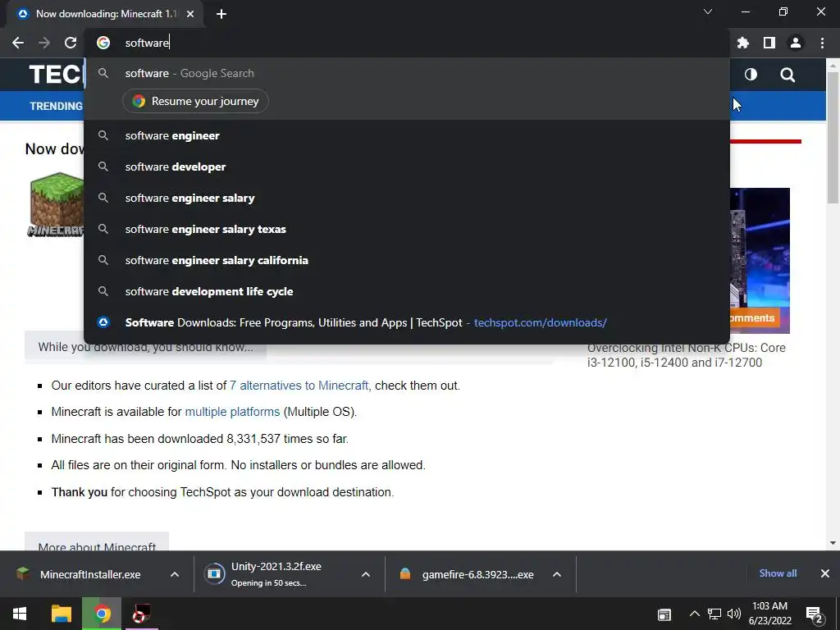This screenshot has width=840, height=630.
Task: Open TechSpot site search magnifier icon
Action: coord(787,75)
